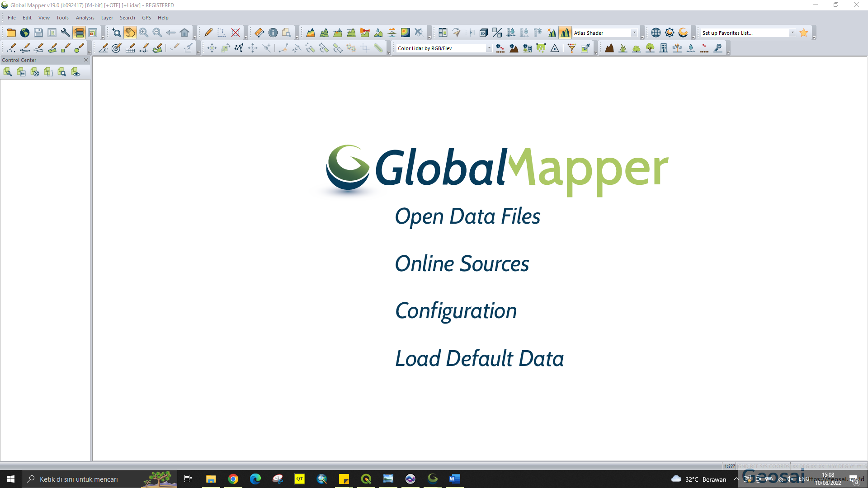This screenshot has height=488, width=868.
Task: Close the Control Center panel
Action: pyautogui.click(x=86, y=60)
